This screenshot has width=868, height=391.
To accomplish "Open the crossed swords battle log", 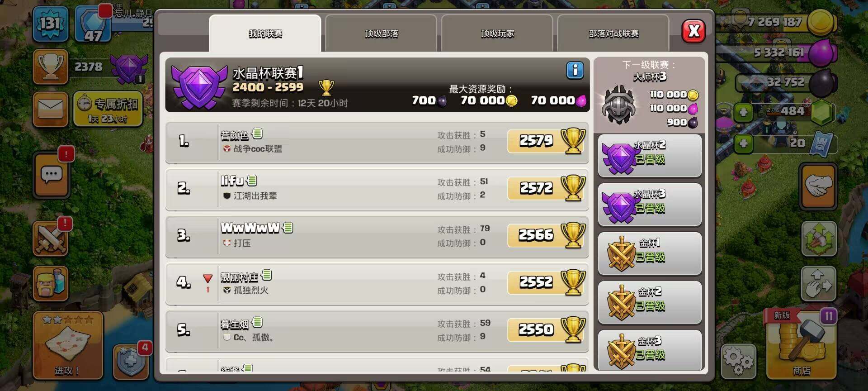I will point(50,238).
